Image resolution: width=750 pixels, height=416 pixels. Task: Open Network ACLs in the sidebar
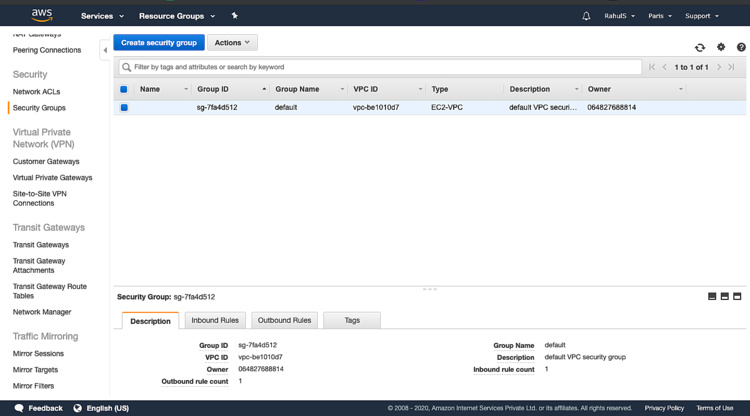(x=36, y=92)
